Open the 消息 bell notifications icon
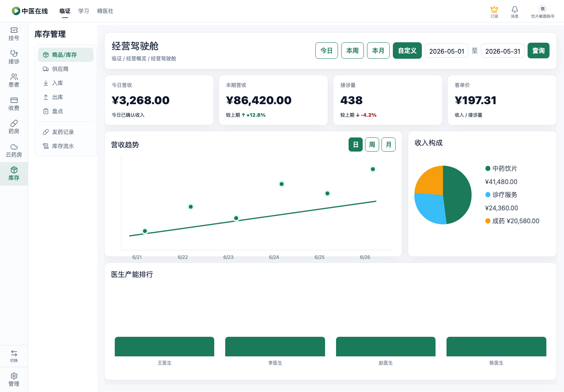564x392 pixels. [x=515, y=9]
